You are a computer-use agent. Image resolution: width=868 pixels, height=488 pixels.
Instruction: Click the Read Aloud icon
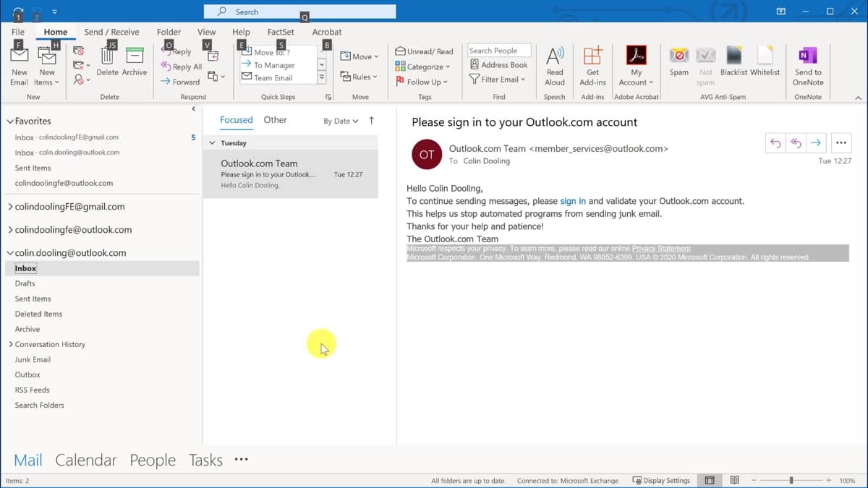point(555,56)
